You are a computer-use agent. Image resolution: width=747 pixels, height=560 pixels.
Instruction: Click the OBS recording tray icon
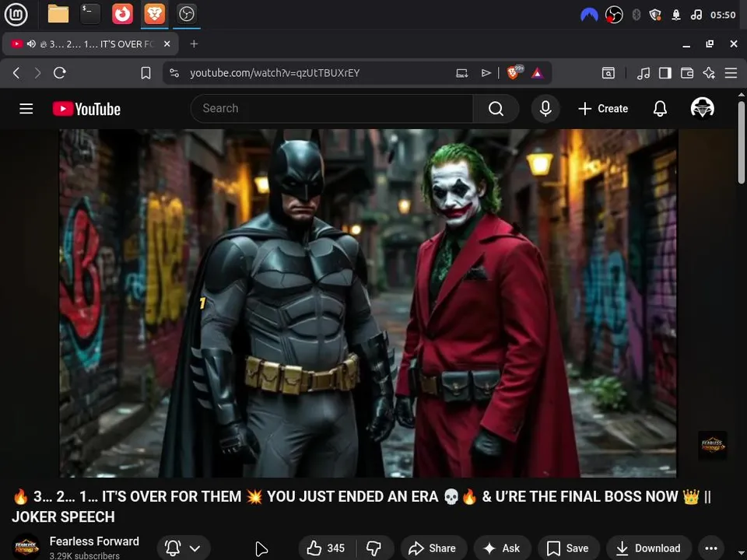[x=614, y=16]
